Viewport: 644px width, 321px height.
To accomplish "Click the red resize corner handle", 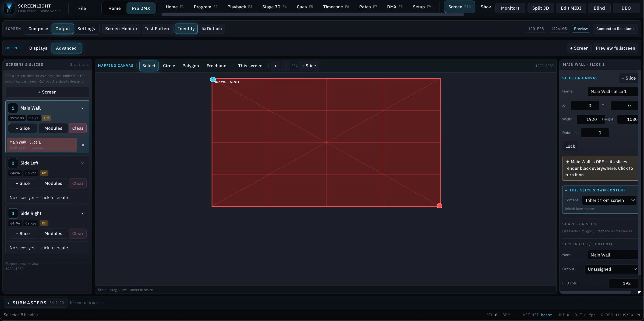I will point(439,206).
